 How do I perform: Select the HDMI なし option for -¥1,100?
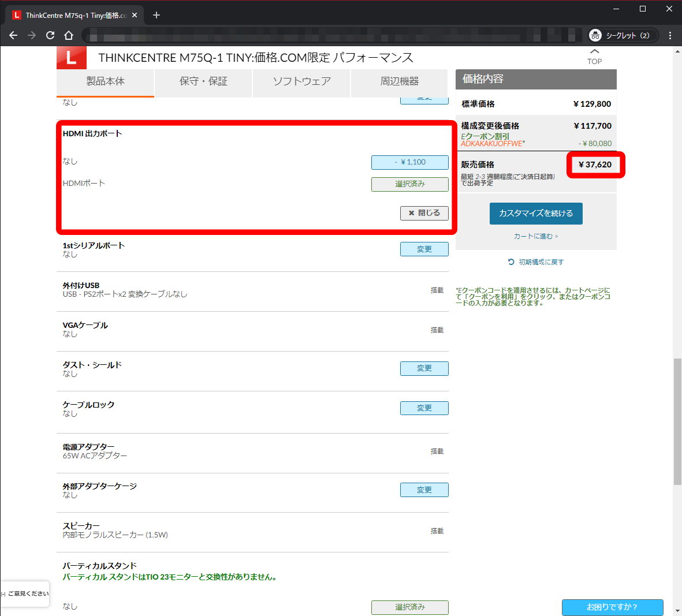coord(410,162)
